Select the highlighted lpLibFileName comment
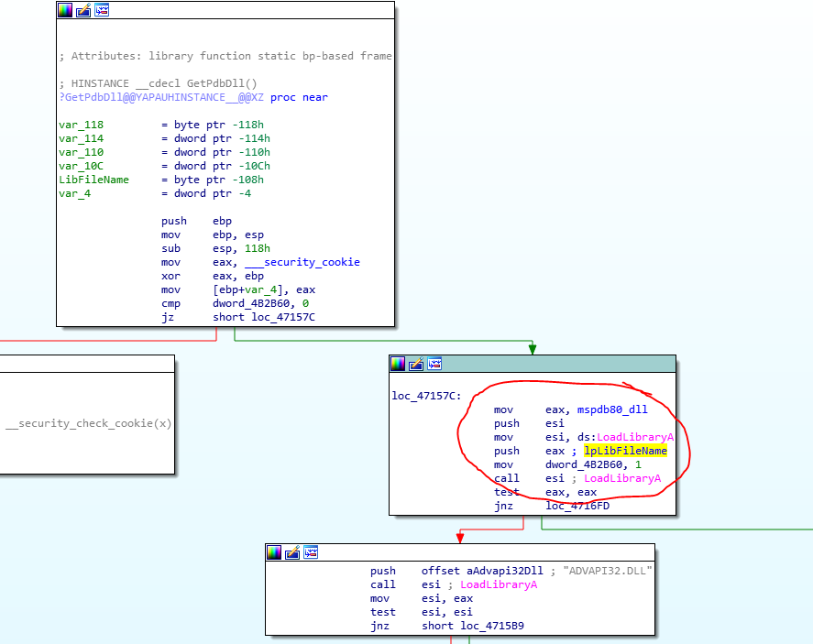Image resolution: width=813 pixels, height=644 pixels. 625,451
